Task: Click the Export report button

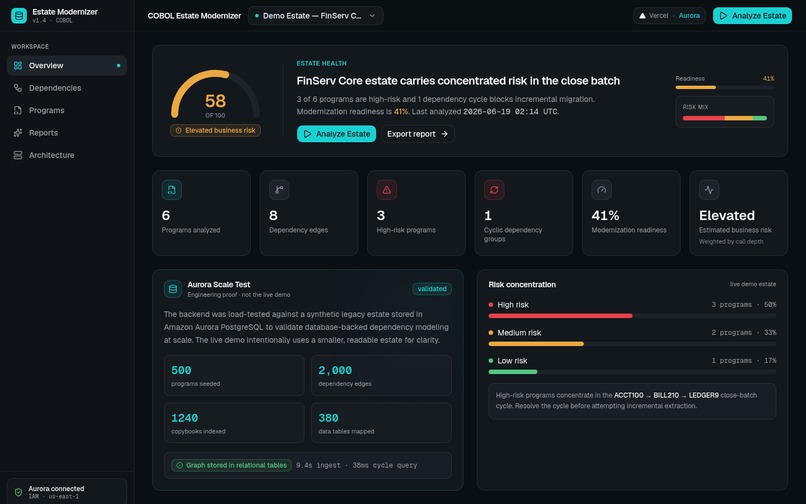Action: pyautogui.click(x=417, y=134)
